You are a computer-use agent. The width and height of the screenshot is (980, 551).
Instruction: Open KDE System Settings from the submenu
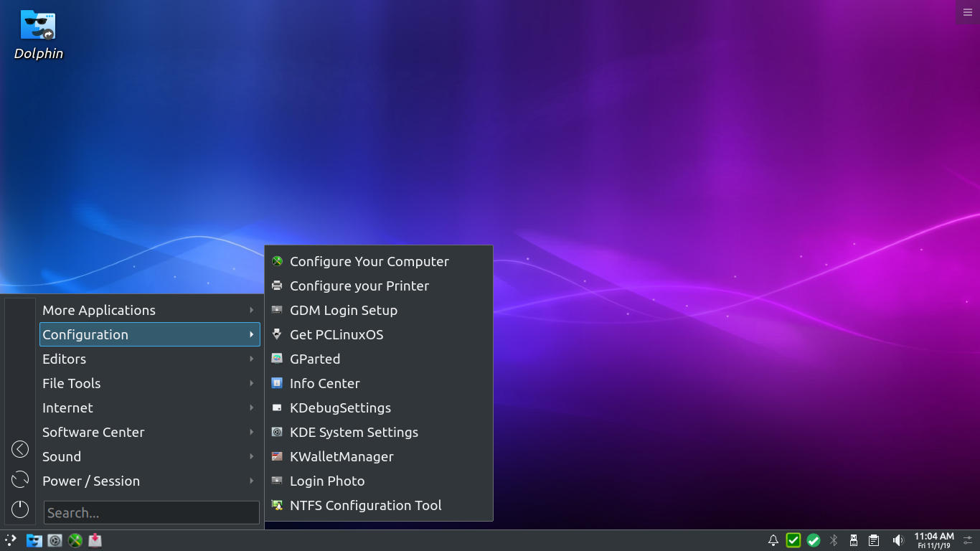(x=379, y=432)
